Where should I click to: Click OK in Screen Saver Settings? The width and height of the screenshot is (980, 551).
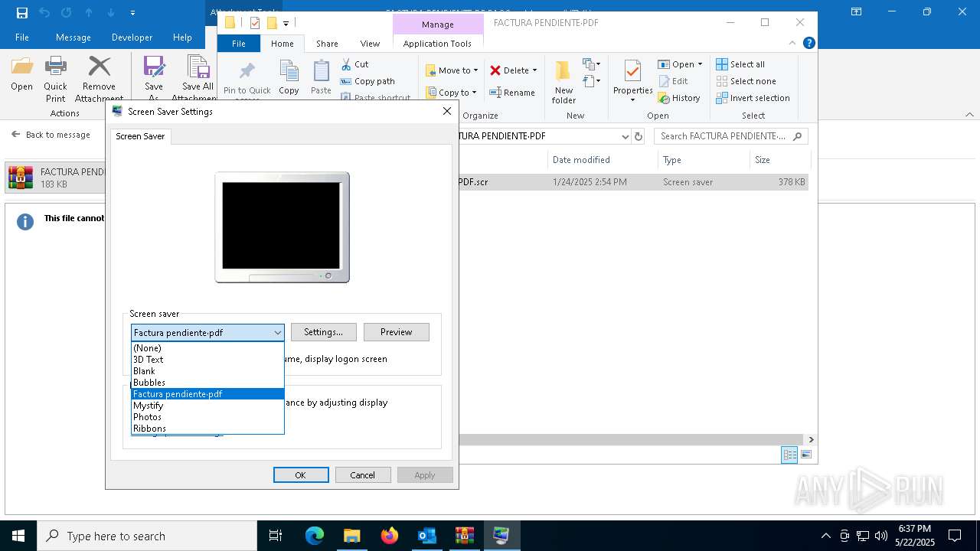(301, 475)
